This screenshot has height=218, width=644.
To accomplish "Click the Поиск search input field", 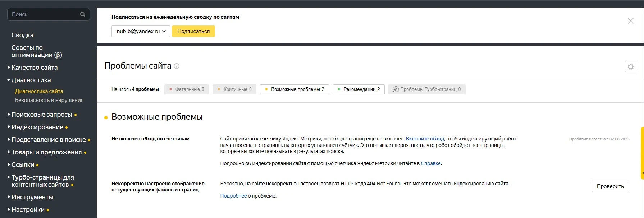I will click(49, 14).
